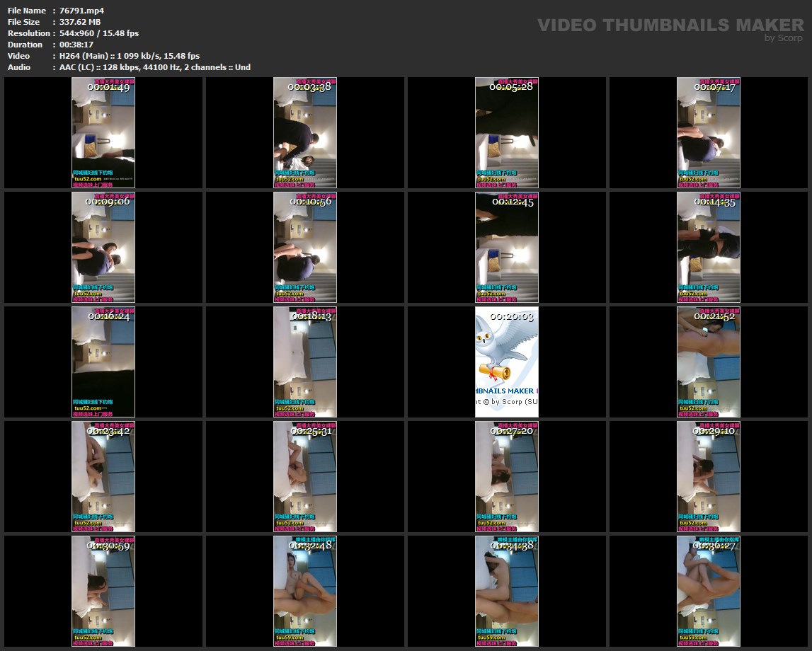Screen dimensions: 812x651
Task: Open the thumbnail stamped 00:10:56
Action: pyautogui.click(x=305, y=248)
